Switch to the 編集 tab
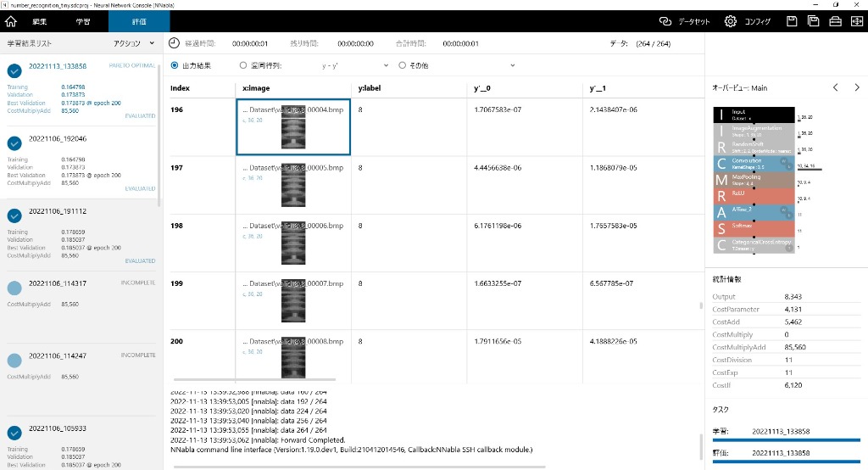The width and height of the screenshot is (868, 470). point(40,21)
